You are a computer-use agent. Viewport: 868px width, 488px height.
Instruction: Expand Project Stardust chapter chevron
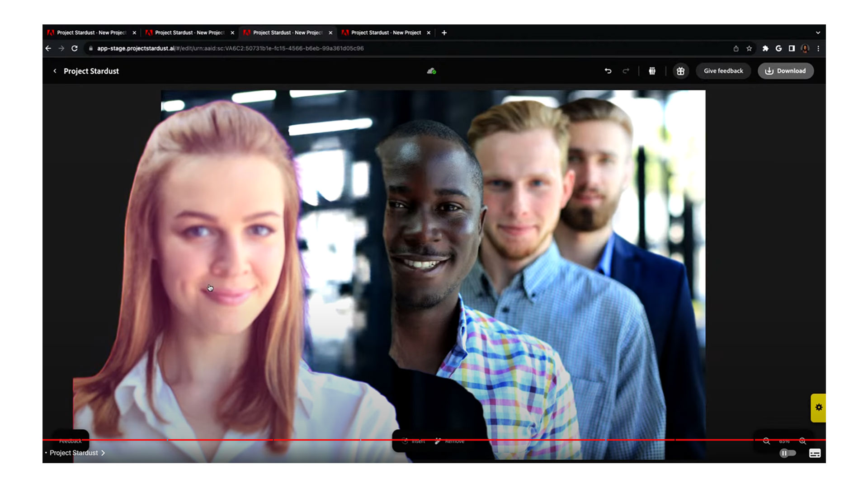pyautogui.click(x=103, y=453)
